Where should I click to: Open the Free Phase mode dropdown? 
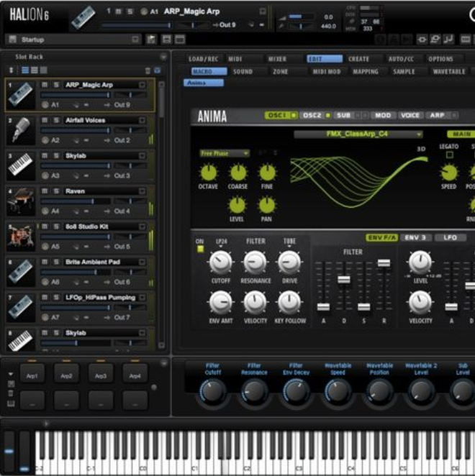(x=225, y=153)
